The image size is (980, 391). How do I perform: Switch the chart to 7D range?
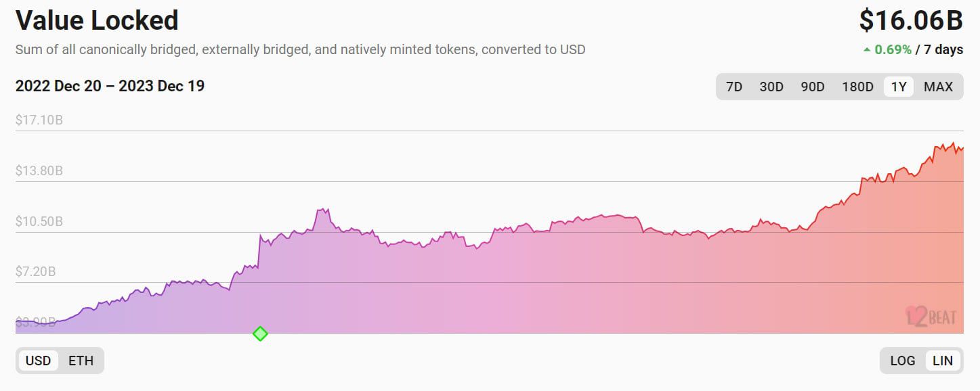pos(734,87)
